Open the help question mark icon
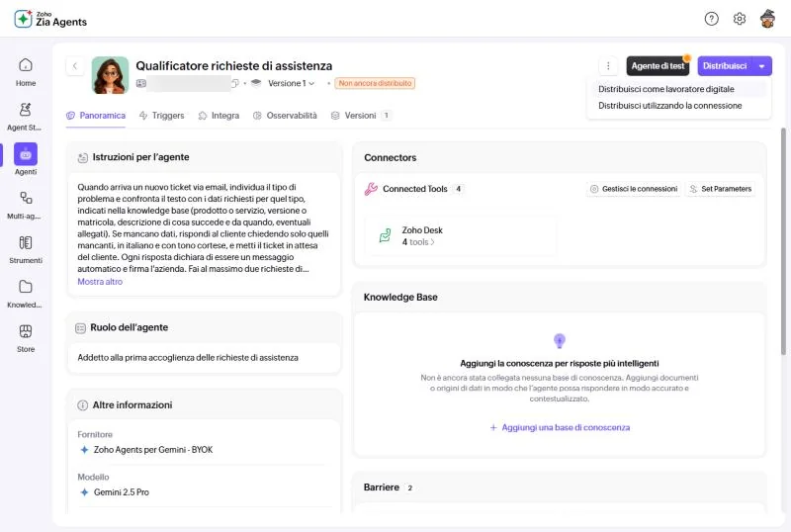 pyautogui.click(x=711, y=19)
